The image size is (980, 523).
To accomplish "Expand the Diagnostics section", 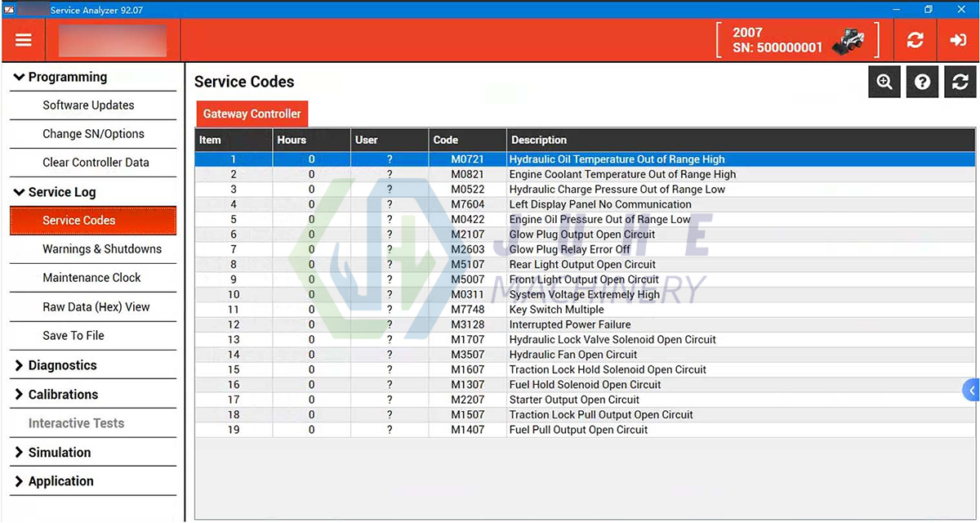I will tap(65, 364).
